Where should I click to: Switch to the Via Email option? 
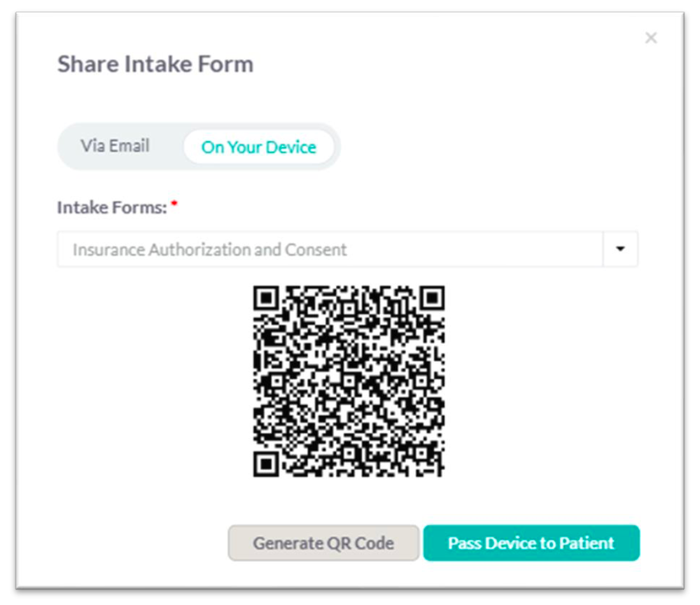click(x=115, y=146)
